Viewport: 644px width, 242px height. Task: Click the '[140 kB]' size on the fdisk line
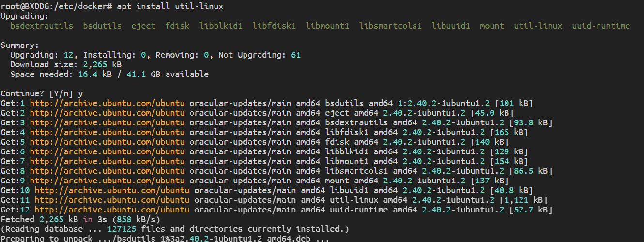[490, 142]
